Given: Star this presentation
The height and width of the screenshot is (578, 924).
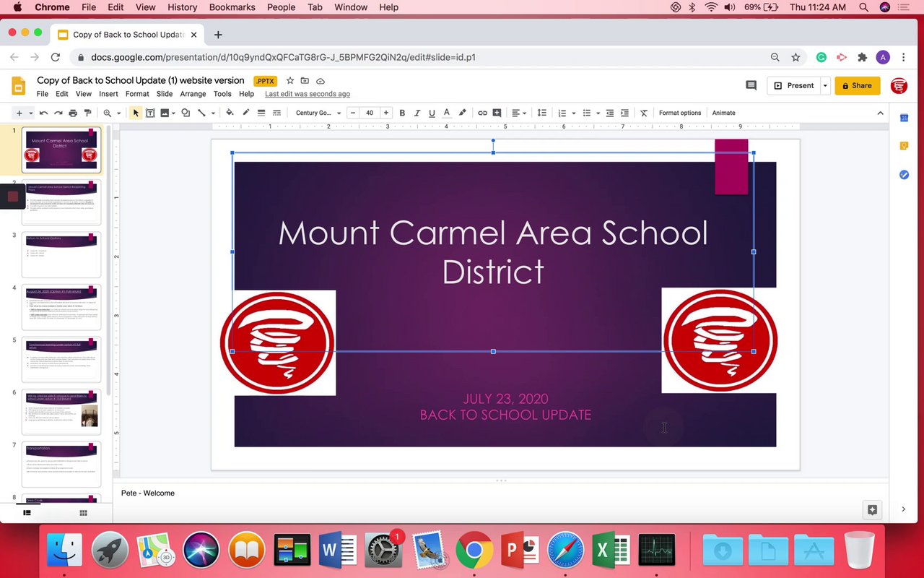Looking at the screenshot, I should [x=290, y=81].
